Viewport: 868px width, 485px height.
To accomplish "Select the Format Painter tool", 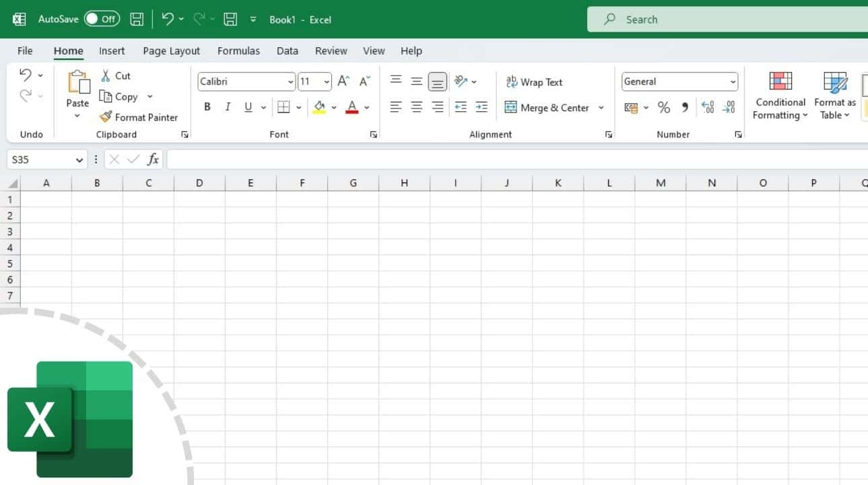I will point(139,117).
